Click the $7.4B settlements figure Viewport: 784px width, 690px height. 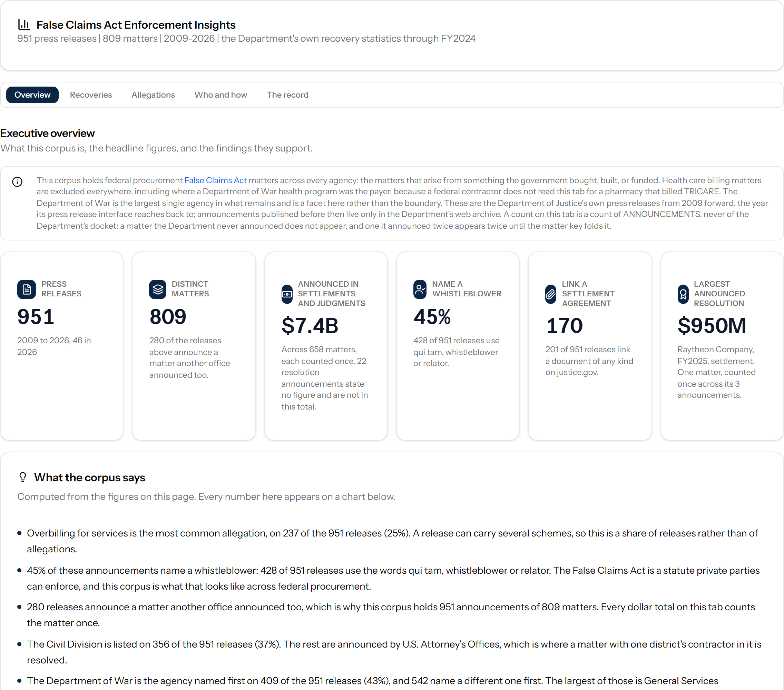tap(310, 326)
